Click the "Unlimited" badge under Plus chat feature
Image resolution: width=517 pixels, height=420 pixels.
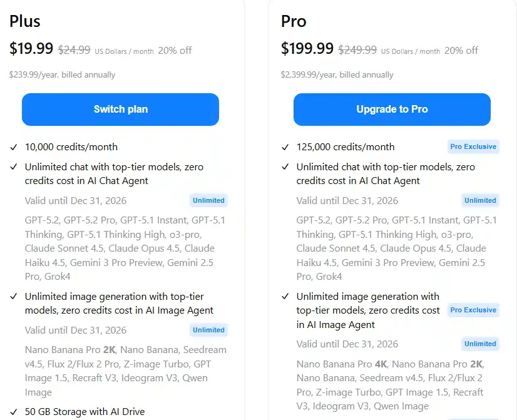click(x=208, y=200)
